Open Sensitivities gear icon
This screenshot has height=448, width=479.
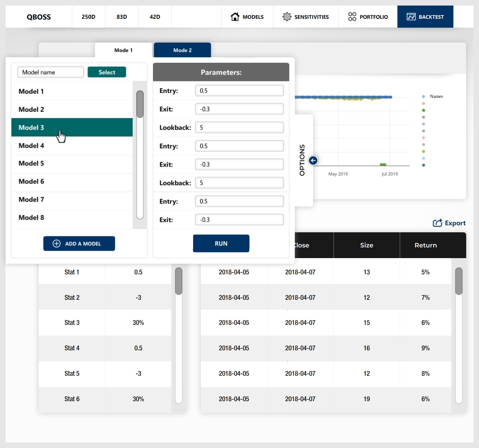pos(287,17)
